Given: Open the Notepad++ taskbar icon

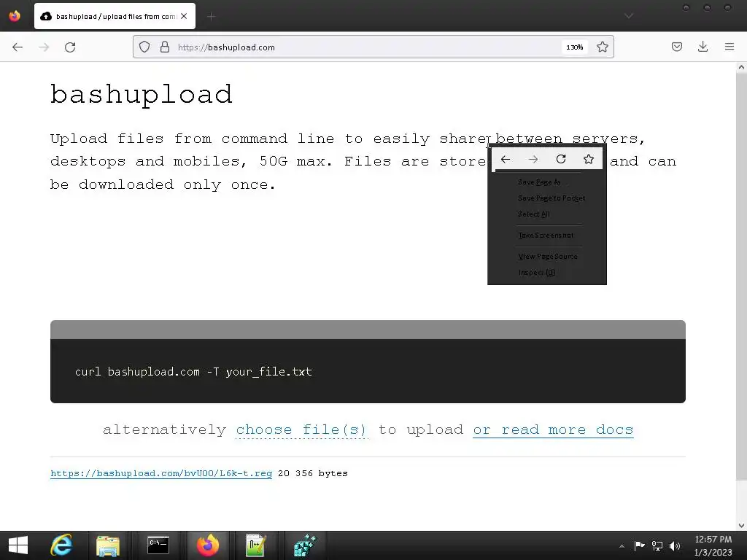Looking at the screenshot, I should [256, 545].
